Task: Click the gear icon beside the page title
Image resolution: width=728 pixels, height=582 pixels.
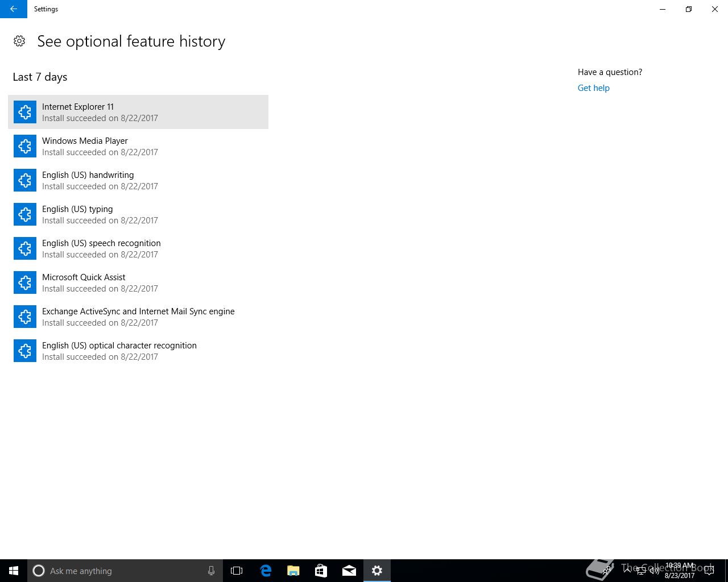Action: 19,41
